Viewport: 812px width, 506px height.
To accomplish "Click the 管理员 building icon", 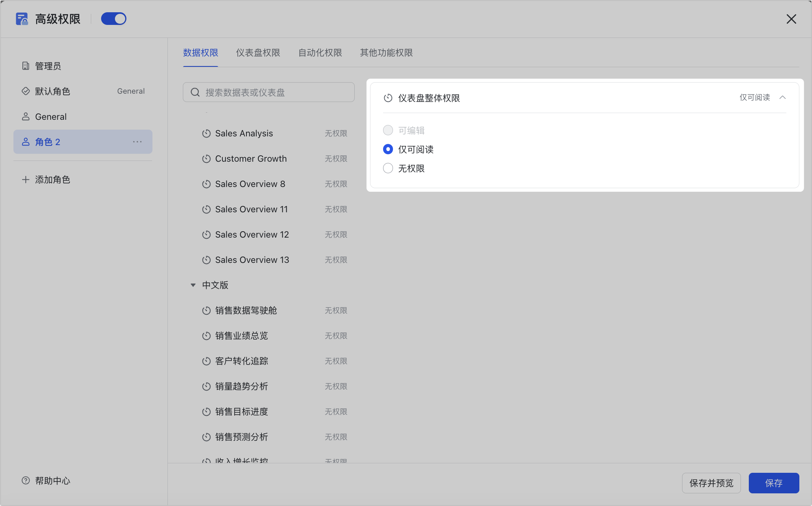I will [26, 66].
